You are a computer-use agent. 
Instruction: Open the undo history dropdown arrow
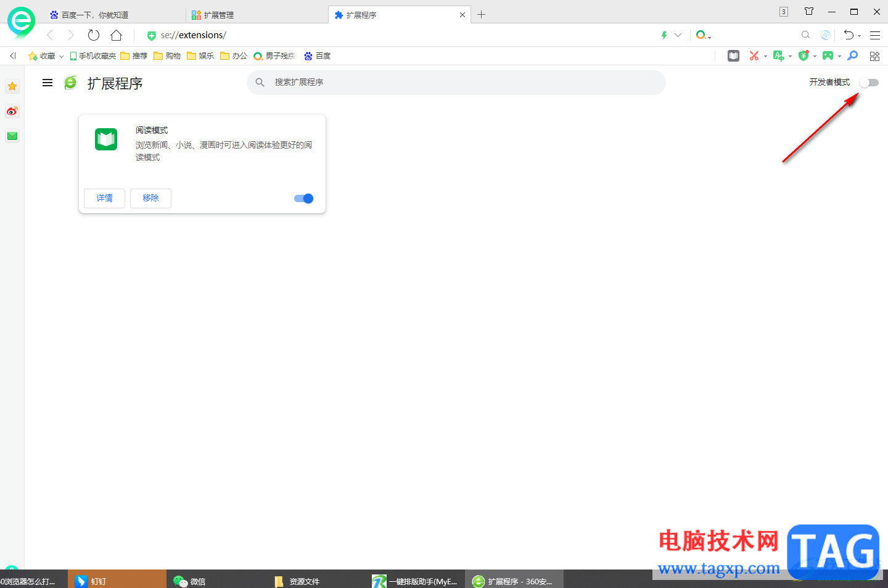pyautogui.click(x=858, y=35)
